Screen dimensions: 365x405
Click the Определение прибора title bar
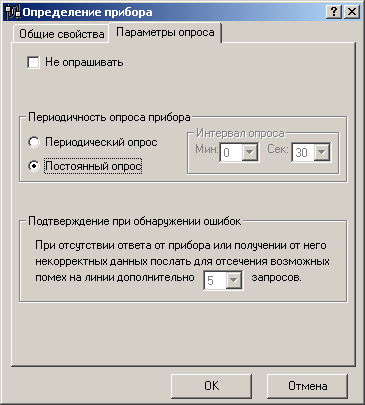pos(173,12)
